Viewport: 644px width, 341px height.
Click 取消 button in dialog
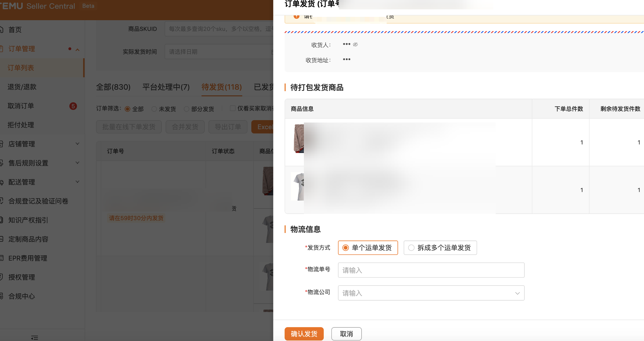pyautogui.click(x=346, y=334)
